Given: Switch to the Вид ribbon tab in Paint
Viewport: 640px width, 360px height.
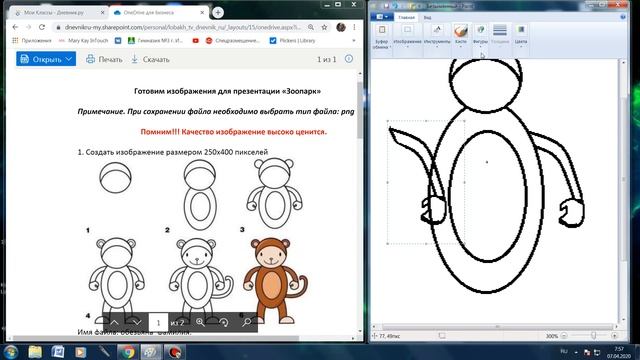Looking at the screenshot, I should click(x=427, y=17).
